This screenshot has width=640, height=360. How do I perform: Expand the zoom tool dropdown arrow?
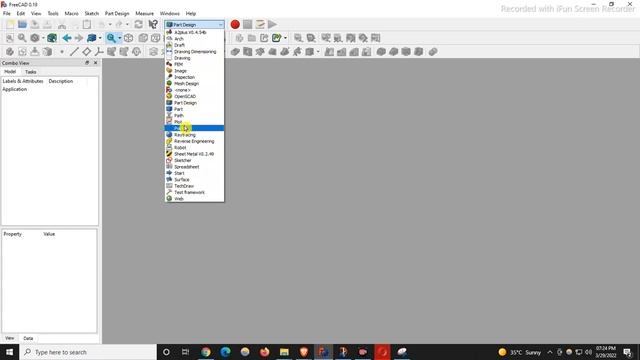coord(120,38)
